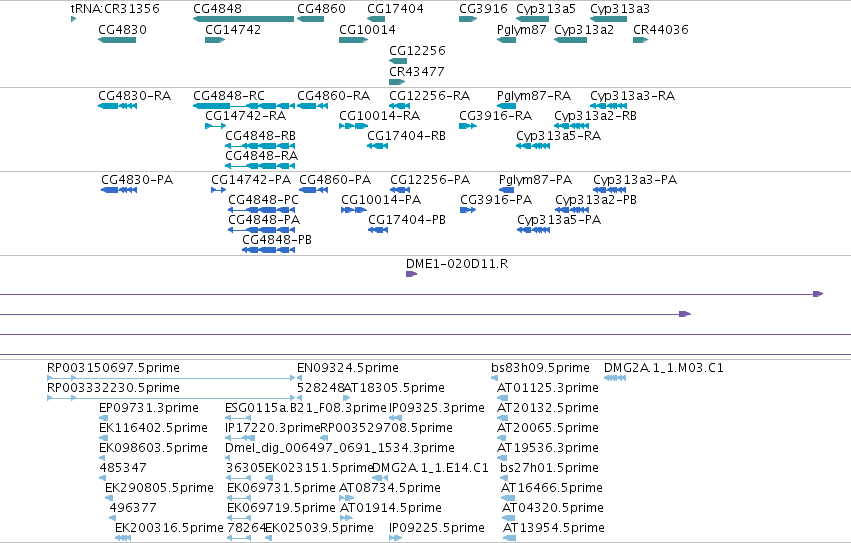The width and height of the screenshot is (851, 543).
Task: Select the CG3916-PA protein feature
Action: pyautogui.click(x=468, y=210)
